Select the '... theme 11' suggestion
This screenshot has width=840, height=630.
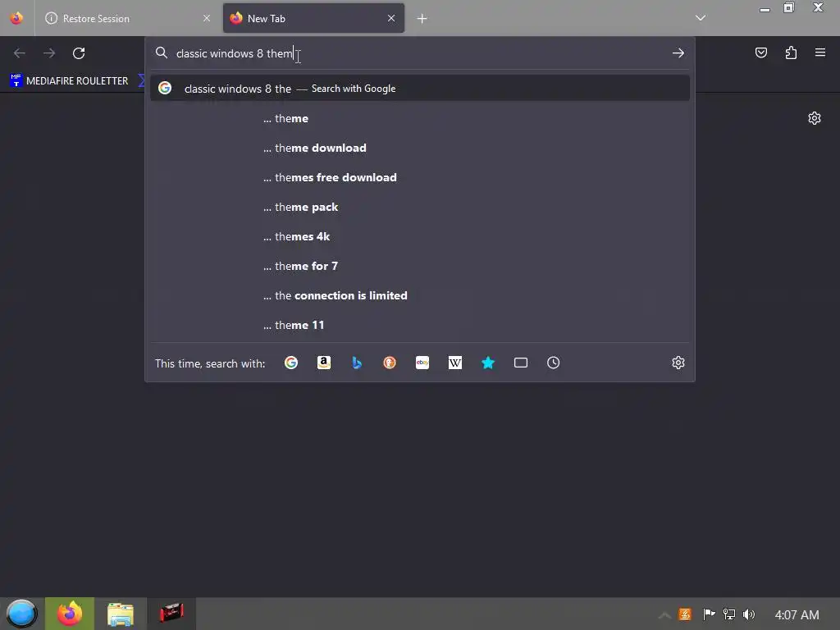(420, 325)
